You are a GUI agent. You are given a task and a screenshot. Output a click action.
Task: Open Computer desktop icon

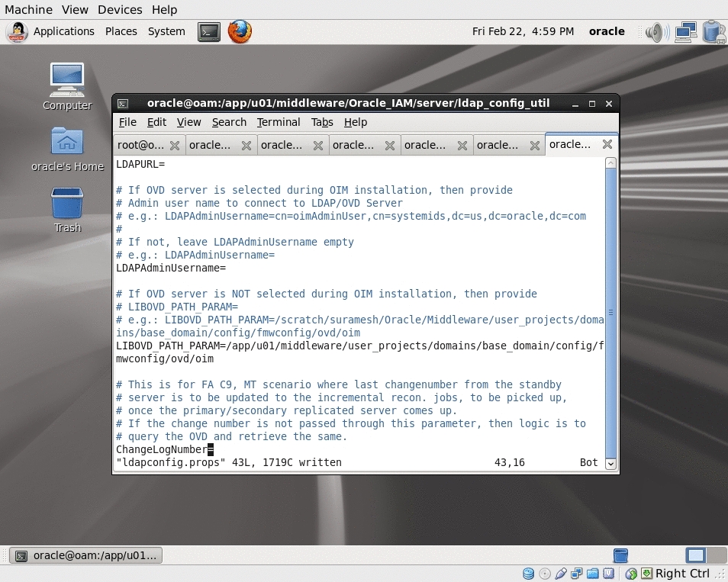pos(67,87)
